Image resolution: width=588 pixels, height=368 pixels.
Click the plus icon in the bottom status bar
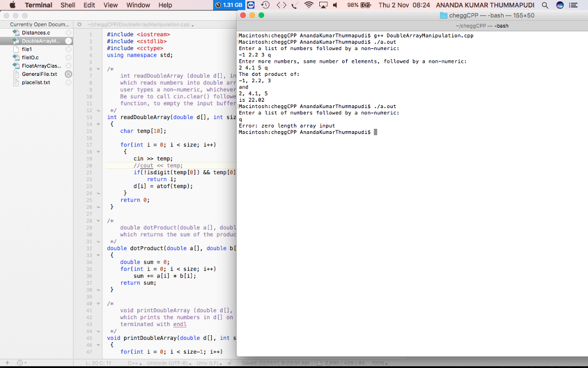[x=7, y=363]
